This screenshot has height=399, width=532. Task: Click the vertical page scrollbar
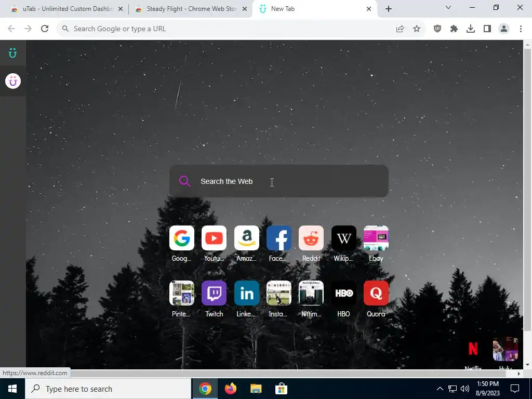(528, 190)
